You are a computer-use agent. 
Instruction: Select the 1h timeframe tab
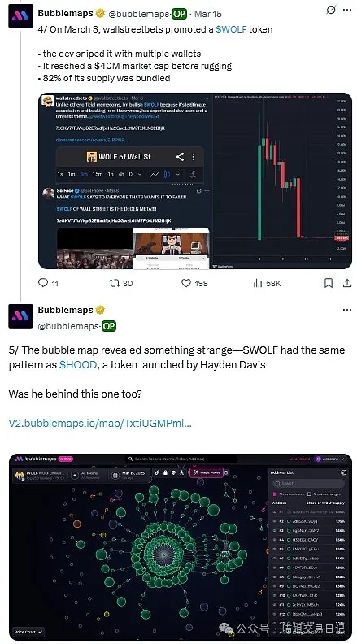click(x=111, y=174)
